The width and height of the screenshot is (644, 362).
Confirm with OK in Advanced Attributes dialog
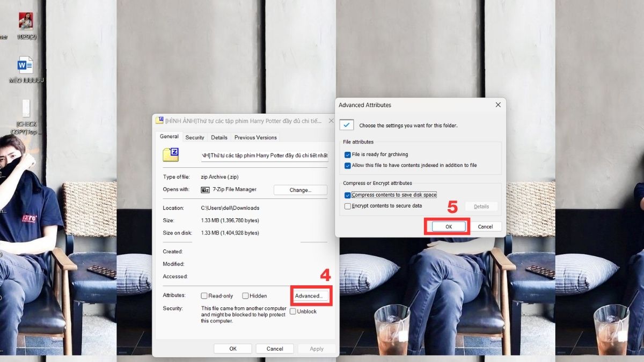pyautogui.click(x=449, y=226)
